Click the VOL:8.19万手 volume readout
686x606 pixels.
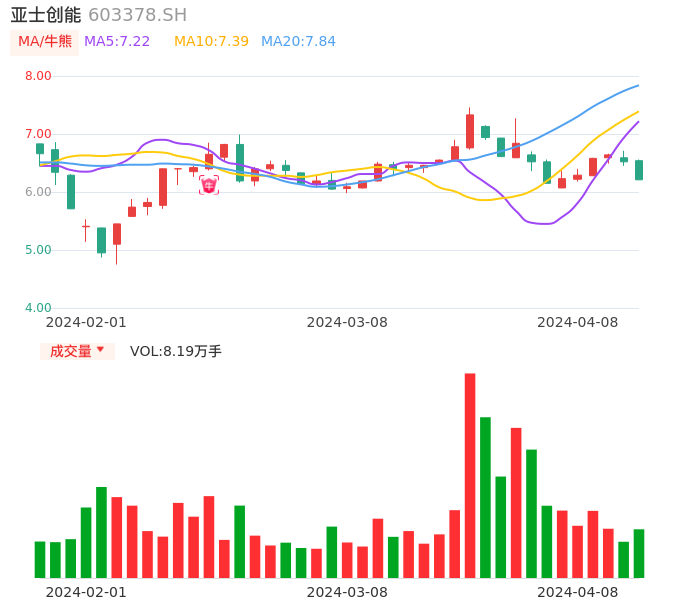(176, 351)
